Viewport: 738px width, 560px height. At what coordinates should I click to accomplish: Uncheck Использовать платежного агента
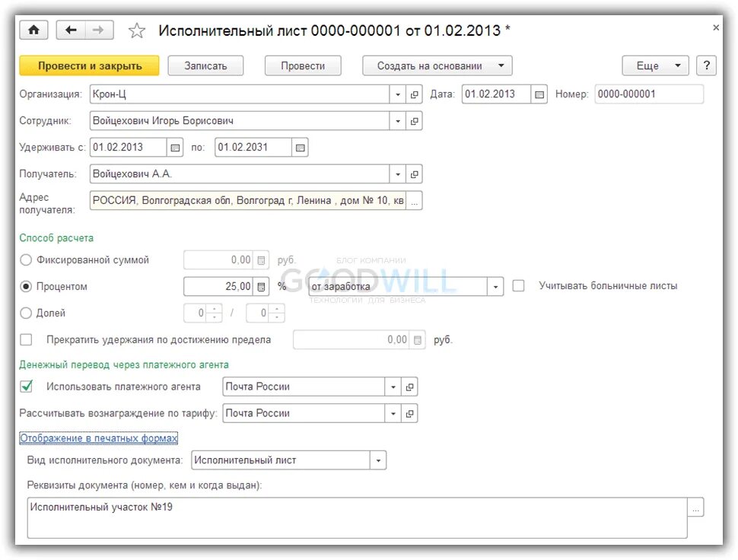tap(27, 387)
